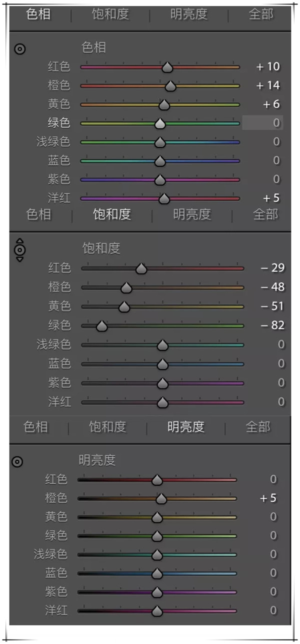The width and height of the screenshot is (300, 644).
Task: Click the hue 红色 slider handle
Action: 167,67
